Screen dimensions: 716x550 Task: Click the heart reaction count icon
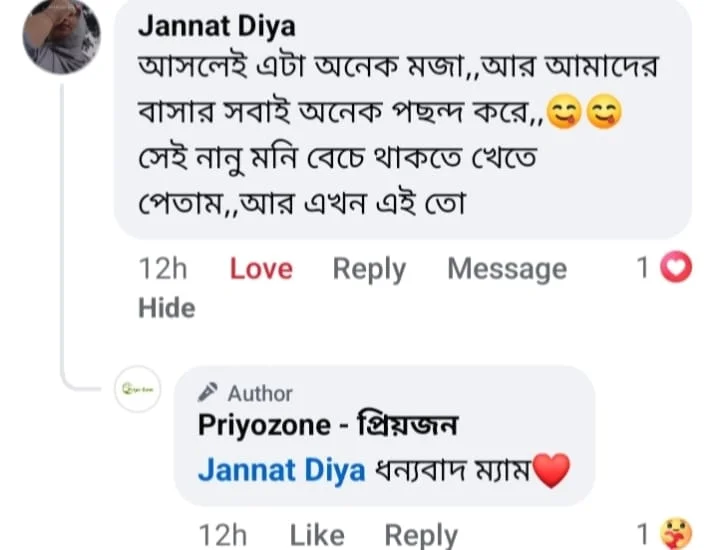click(x=676, y=267)
